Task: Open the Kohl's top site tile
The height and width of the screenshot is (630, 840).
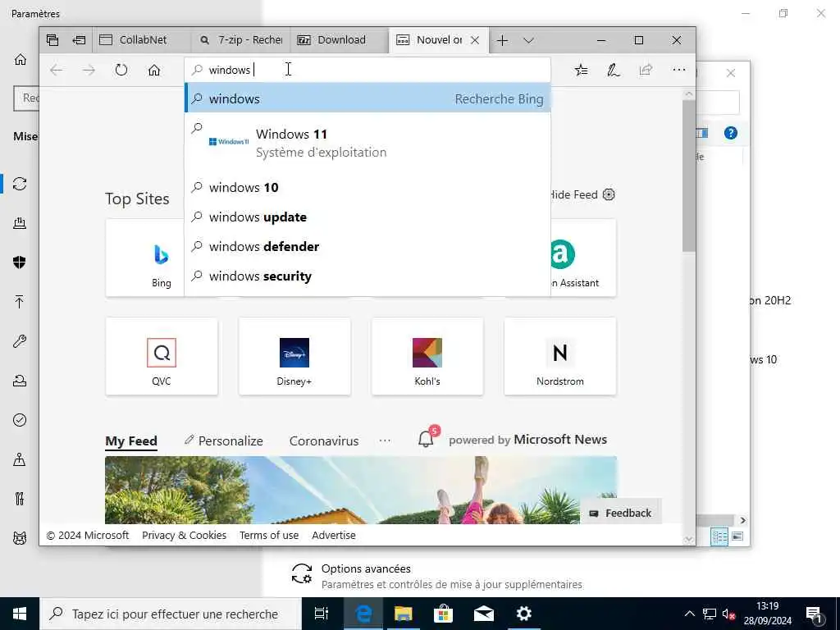Action: click(x=427, y=356)
